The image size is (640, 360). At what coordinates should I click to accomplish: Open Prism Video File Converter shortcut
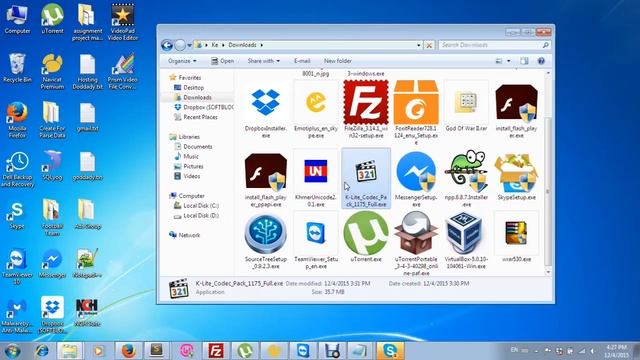click(123, 71)
